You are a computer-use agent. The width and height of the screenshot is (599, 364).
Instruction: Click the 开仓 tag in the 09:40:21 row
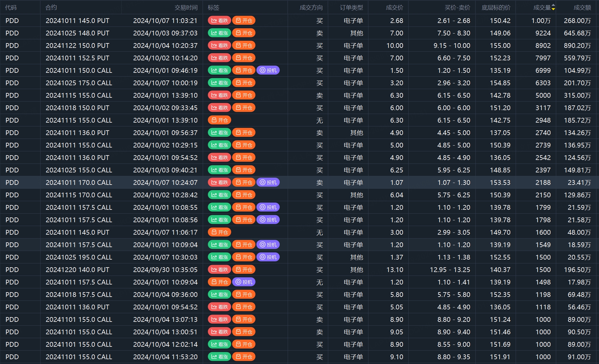click(x=244, y=170)
